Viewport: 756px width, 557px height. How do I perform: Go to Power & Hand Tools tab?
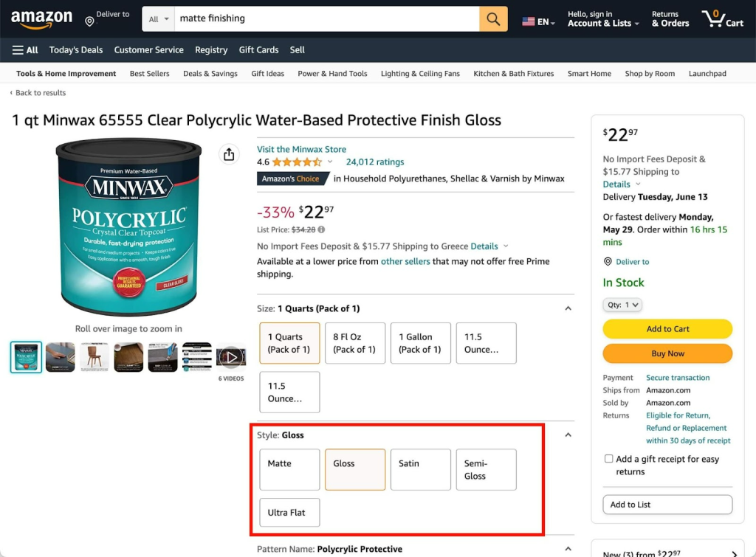[x=332, y=74]
